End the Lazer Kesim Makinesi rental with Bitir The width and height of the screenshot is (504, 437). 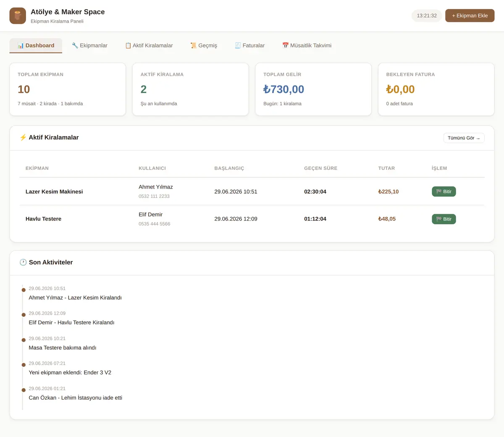tap(444, 192)
